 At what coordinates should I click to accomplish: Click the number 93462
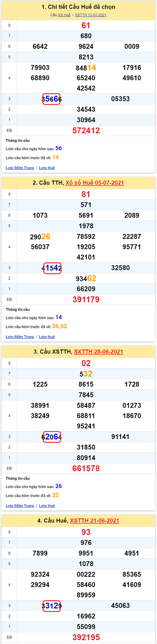click(x=86, y=278)
